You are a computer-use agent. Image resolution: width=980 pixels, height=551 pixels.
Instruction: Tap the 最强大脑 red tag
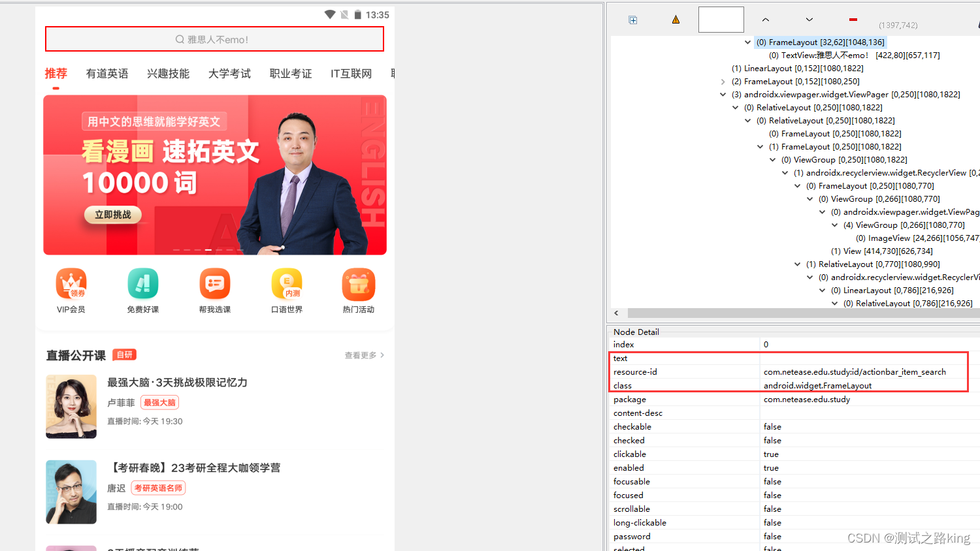coord(160,403)
